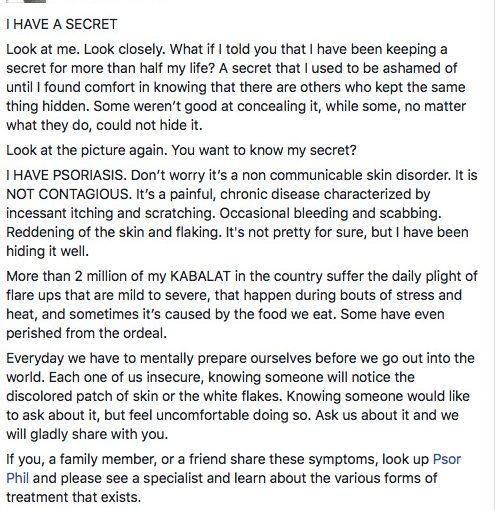Click the line starting 'Reddening of the skin'
Image resolution: width=495 pixels, height=510 pixels.
point(237,232)
